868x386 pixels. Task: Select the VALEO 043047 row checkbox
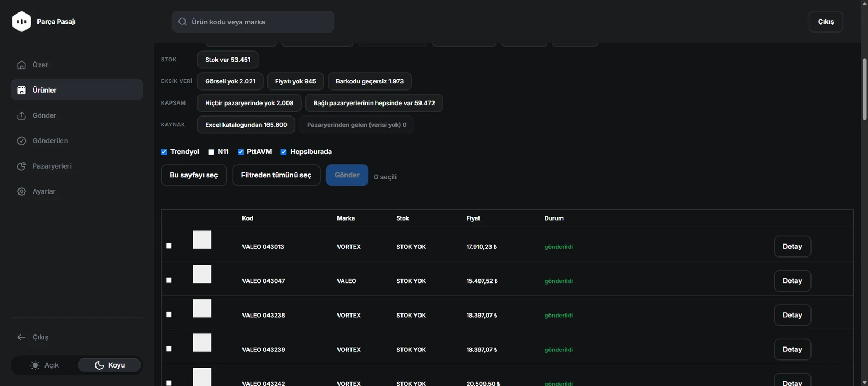click(x=169, y=280)
